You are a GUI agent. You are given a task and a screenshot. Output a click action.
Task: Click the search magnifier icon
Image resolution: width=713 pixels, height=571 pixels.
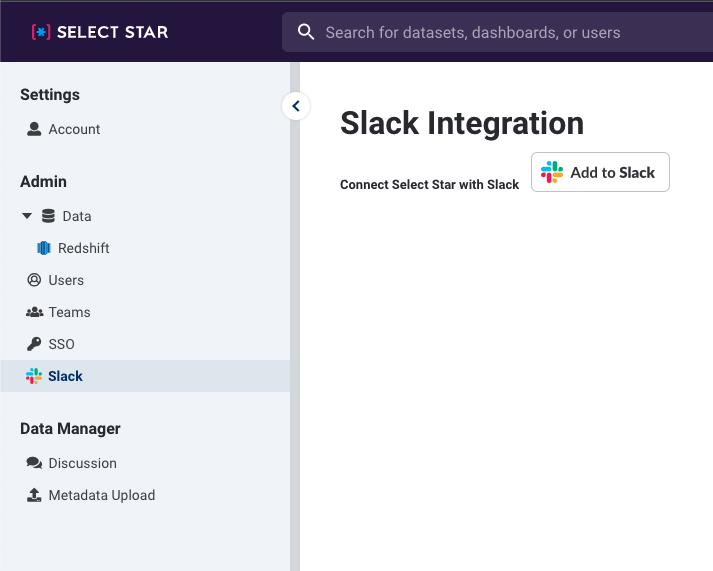pyautogui.click(x=306, y=32)
